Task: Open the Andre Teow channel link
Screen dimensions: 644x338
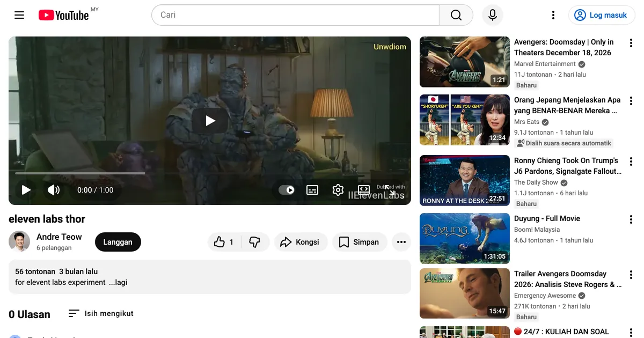Action: [x=59, y=237]
